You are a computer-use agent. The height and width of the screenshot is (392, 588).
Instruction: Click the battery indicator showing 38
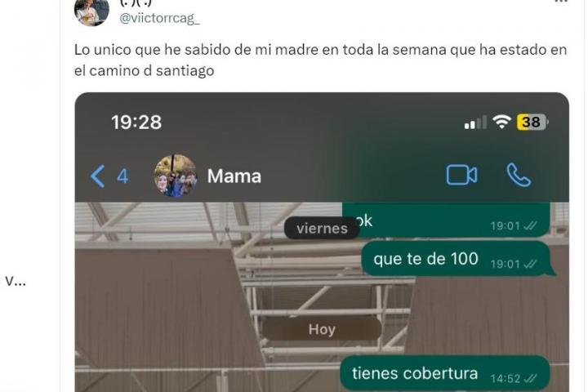[x=532, y=122]
